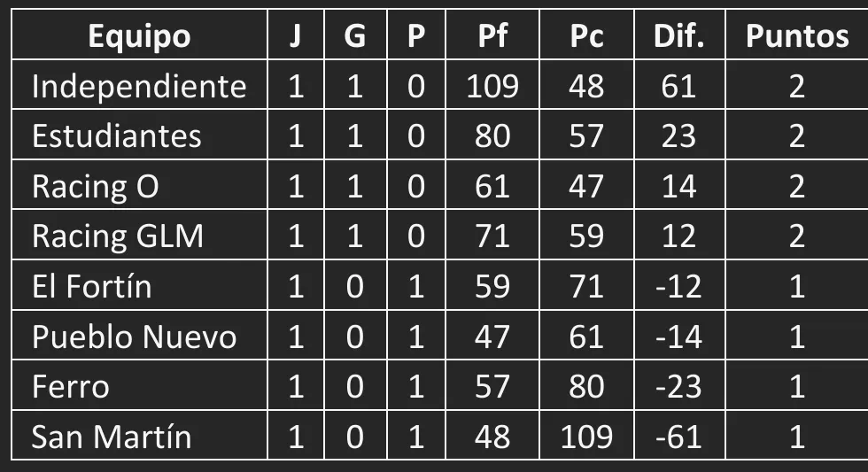The width and height of the screenshot is (868, 472).
Task: Select Ferro's -23 difference cell
Action: pyautogui.click(x=678, y=387)
